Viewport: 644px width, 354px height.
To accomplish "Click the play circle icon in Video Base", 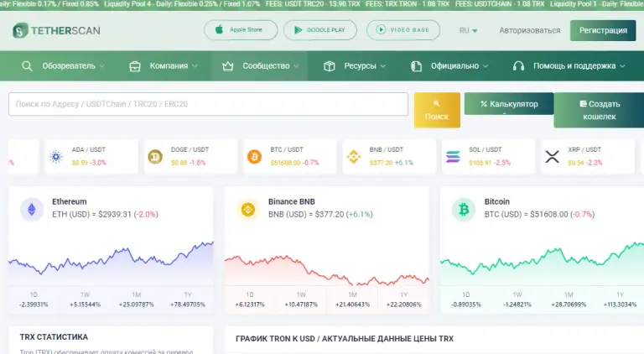I will click(381, 29).
